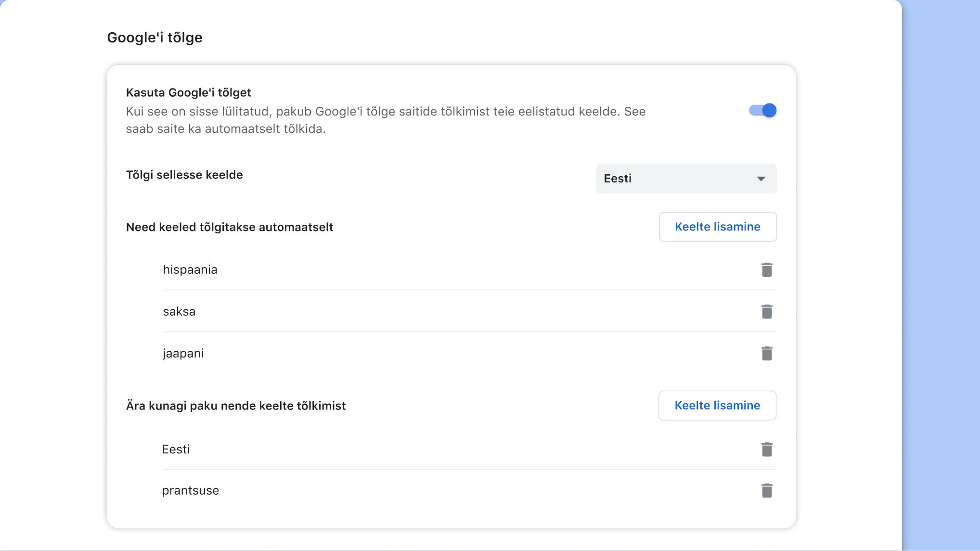Remove saksa using its trash icon
Image resolution: width=980 pixels, height=551 pixels.
[x=767, y=311]
